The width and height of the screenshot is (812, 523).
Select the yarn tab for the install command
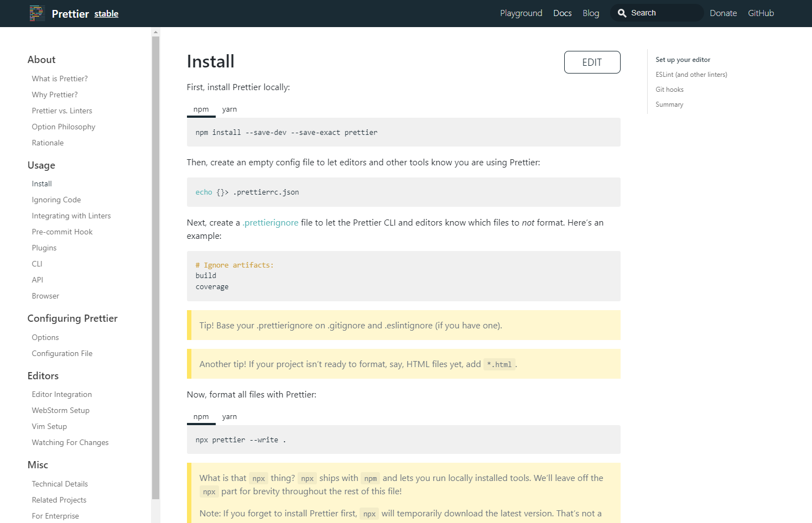pyautogui.click(x=230, y=109)
